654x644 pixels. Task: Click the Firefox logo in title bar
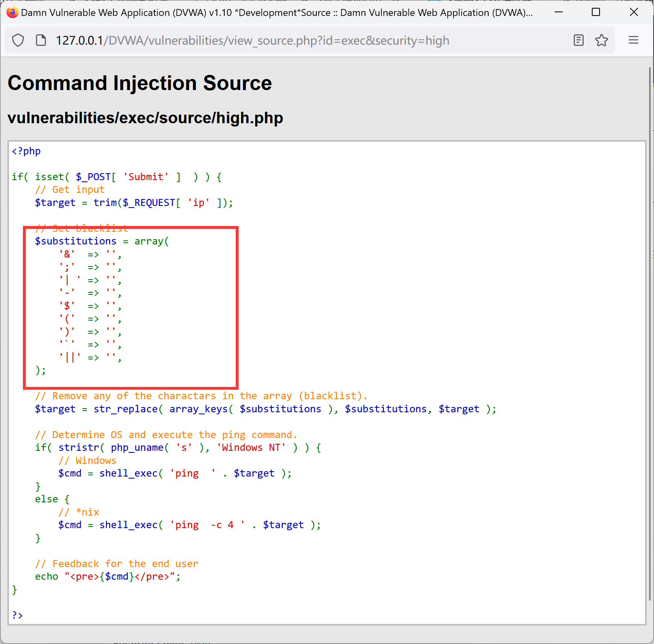pyautogui.click(x=12, y=12)
